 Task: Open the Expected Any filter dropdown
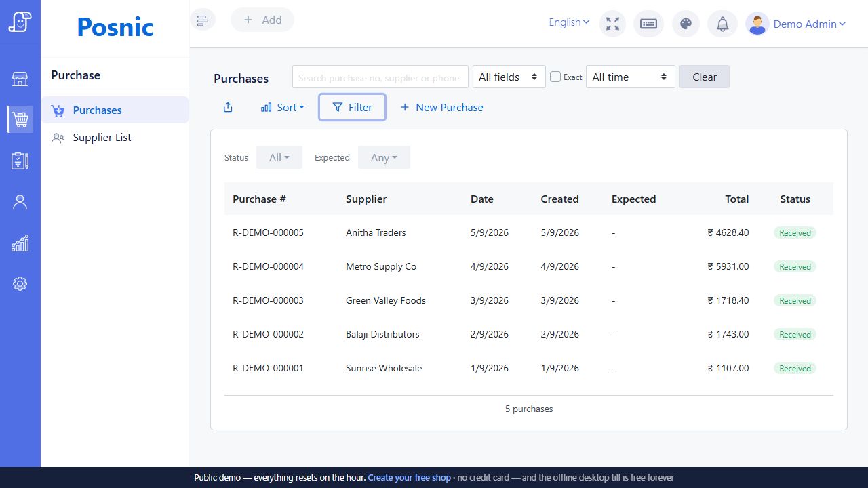click(x=384, y=157)
